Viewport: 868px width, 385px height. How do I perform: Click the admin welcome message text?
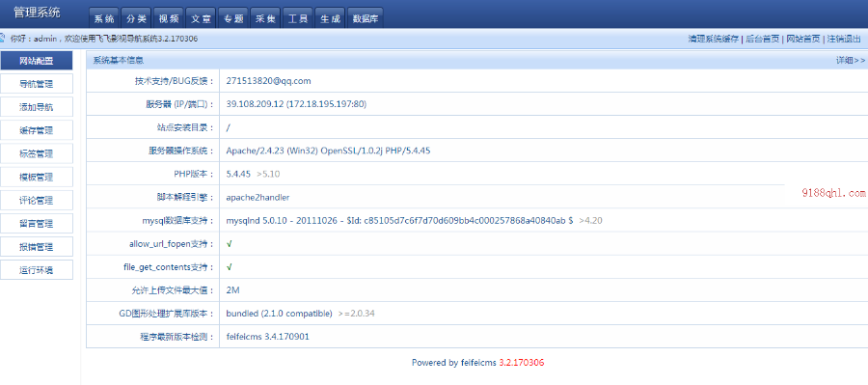point(104,39)
